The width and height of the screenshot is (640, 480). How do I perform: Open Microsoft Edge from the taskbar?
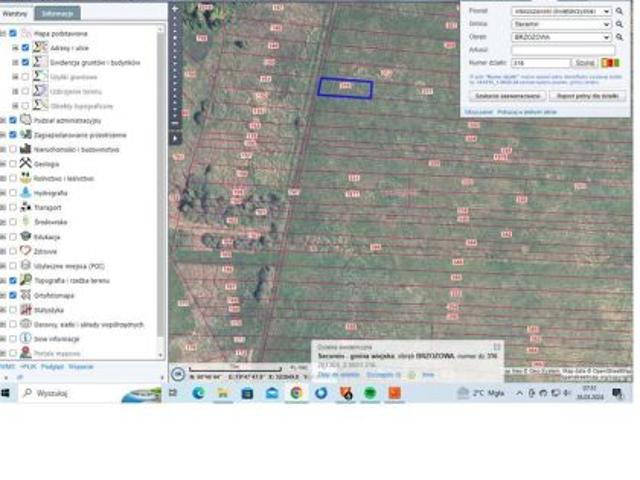pyautogui.click(x=198, y=393)
